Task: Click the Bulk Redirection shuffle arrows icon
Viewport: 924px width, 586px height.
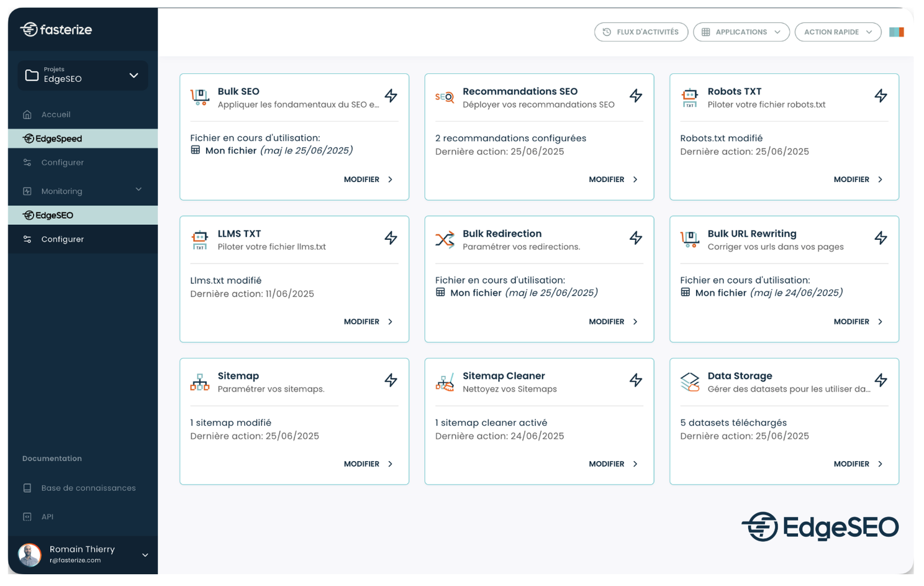Action: pos(445,239)
